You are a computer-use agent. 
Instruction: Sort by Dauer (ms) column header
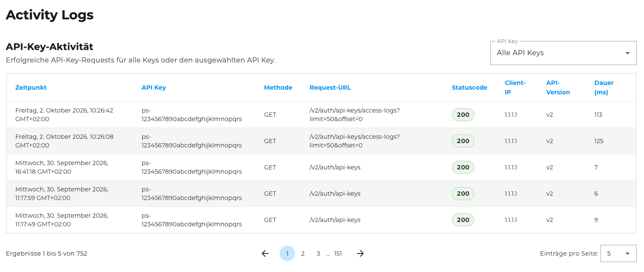pos(604,88)
